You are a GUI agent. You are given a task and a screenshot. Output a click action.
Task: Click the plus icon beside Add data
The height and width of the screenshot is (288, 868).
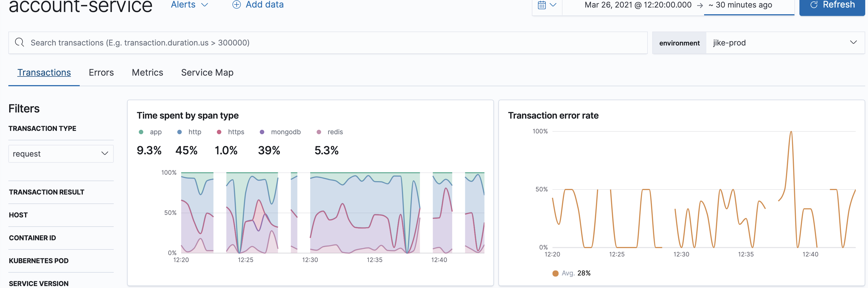coord(237,5)
